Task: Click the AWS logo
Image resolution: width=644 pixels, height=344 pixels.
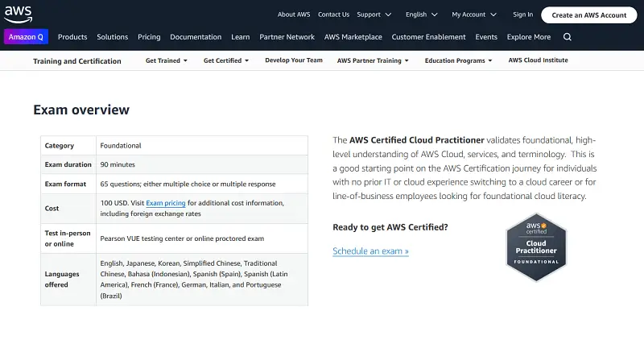Action: 18,15
